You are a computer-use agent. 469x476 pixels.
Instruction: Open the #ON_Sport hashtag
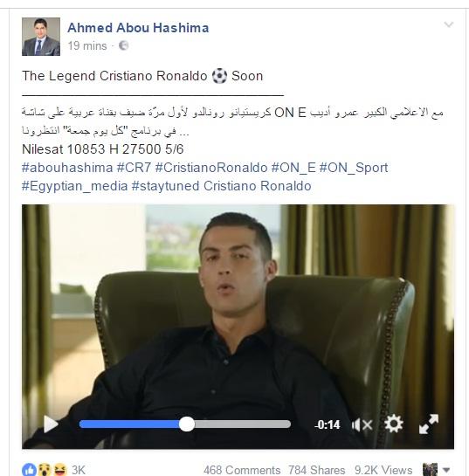(354, 168)
